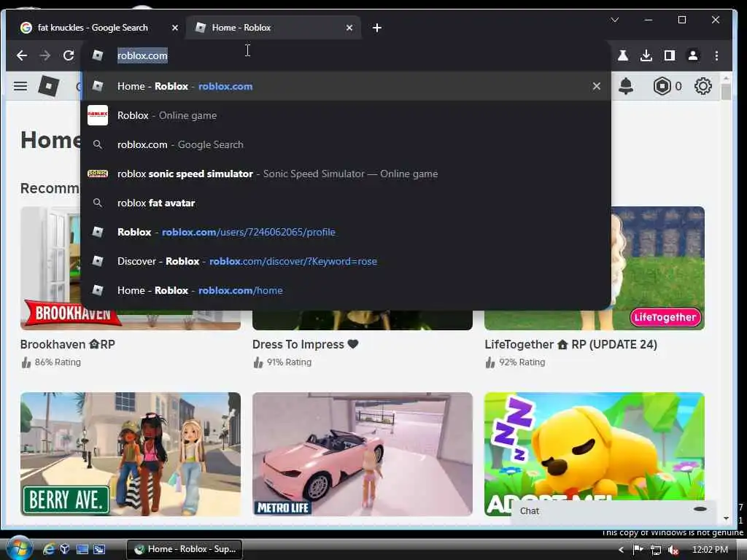This screenshot has height=560, width=747.
Task: Open the Robux balance icon
Action: pos(662,86)
